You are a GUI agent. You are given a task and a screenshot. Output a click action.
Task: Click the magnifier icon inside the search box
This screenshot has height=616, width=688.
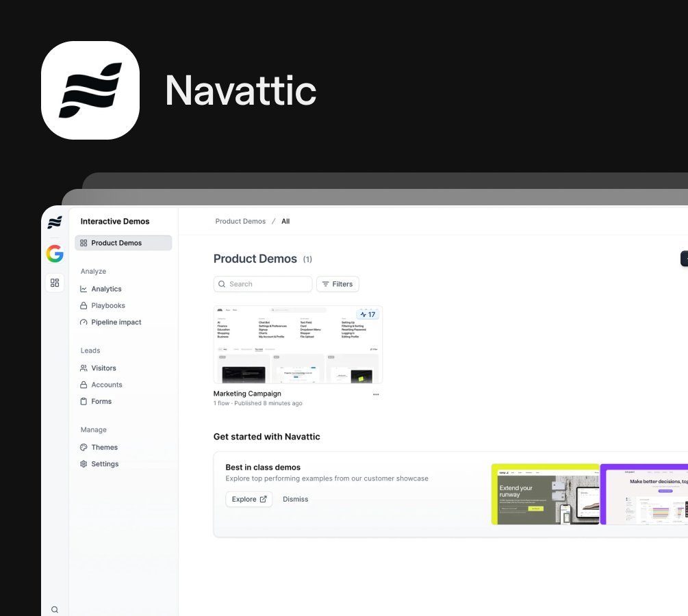(x=222, y=284)
